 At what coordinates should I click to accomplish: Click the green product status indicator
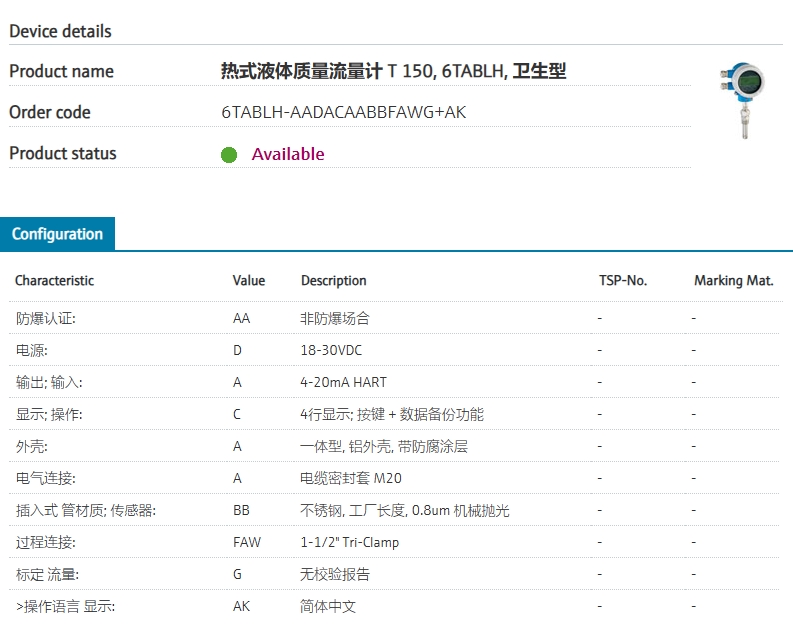coord(229,155)
